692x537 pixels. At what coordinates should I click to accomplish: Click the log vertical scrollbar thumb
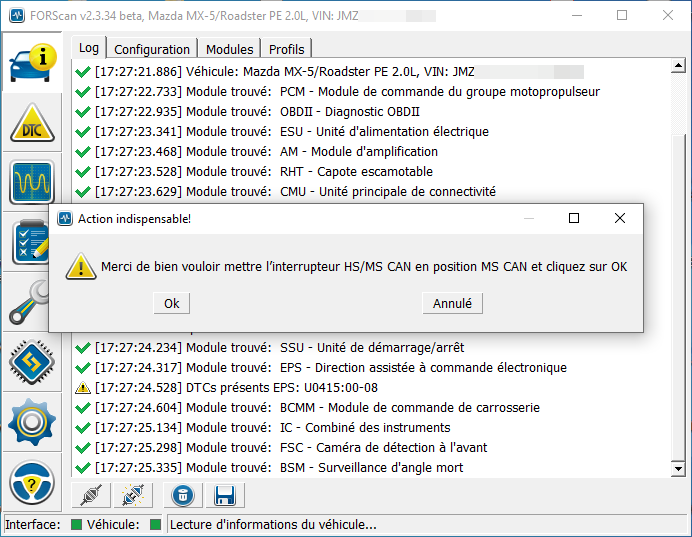pyautogui.click(x=678, y=297)
